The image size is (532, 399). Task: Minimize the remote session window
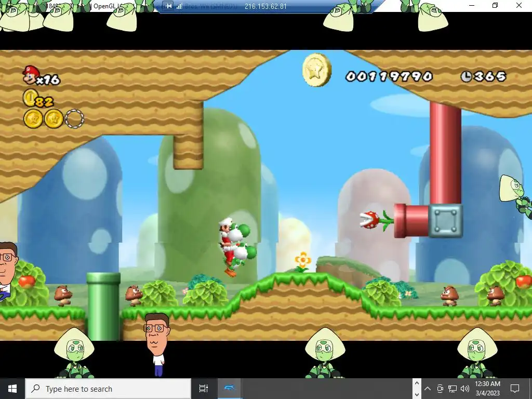click(472, 5)
